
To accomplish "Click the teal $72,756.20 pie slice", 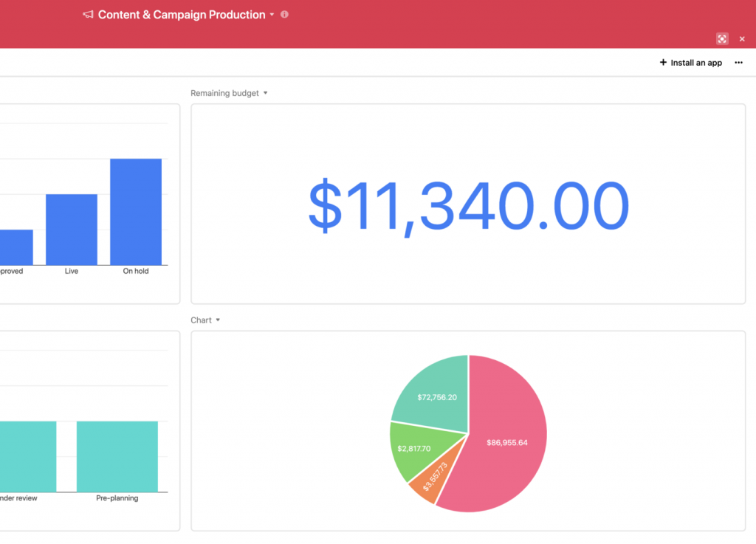I will click(x=436, y=391).
